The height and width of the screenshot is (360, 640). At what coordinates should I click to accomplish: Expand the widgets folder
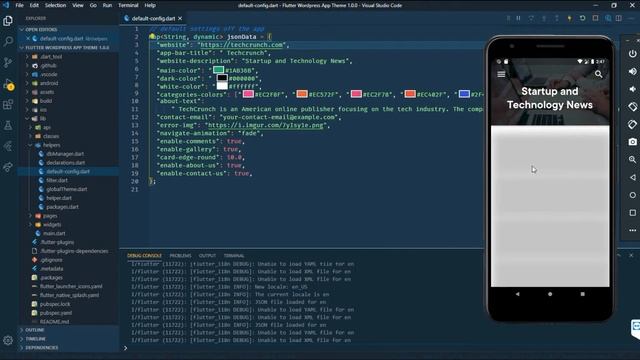tap(52, 224)
